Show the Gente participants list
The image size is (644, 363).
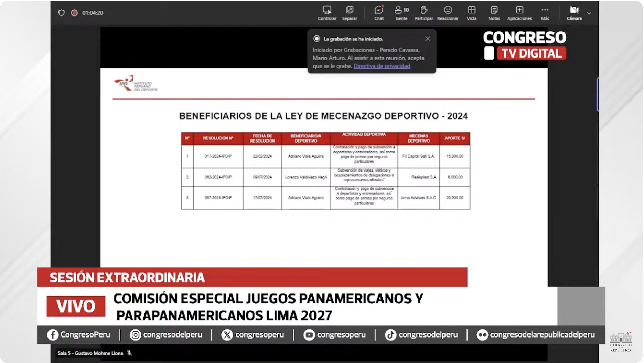pyautogui.click(x=401, y=13)
